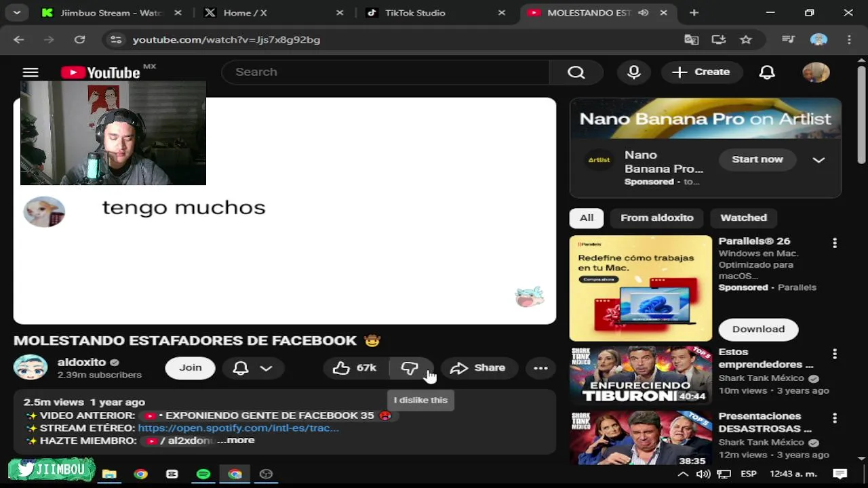Start voice search with microphone icon
This screenshot has width=868, height=488.
pos(634,72)
